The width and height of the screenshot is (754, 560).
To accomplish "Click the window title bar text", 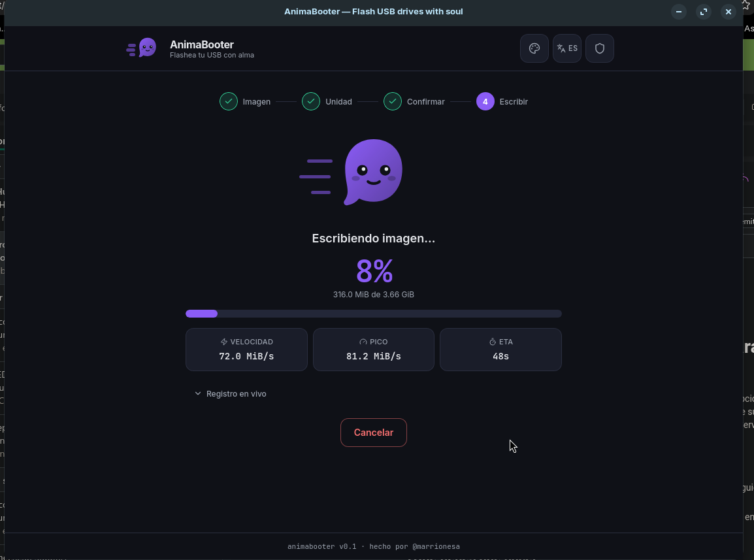I will pyautogui.click(x=374, y=12).
